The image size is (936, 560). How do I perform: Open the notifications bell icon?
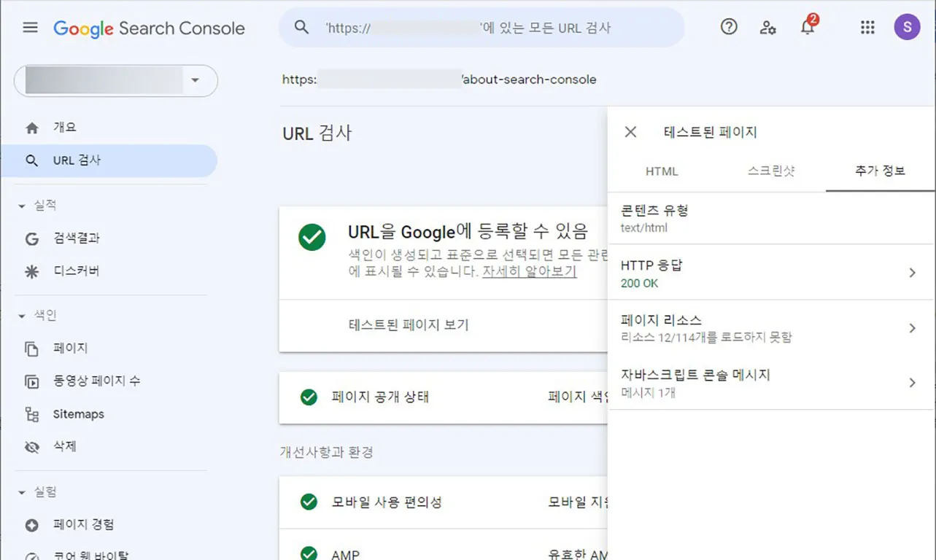[808, 26]
